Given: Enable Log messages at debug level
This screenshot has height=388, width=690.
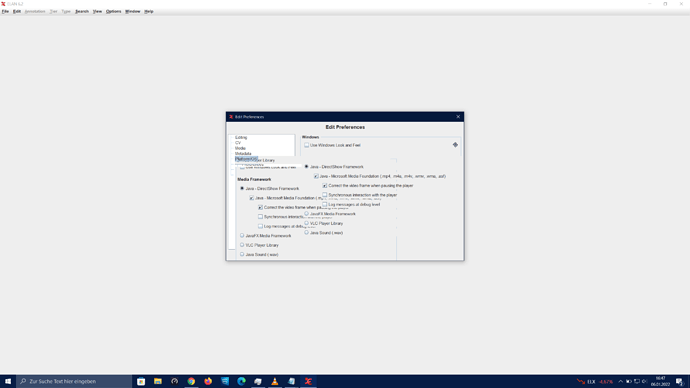Looking at the screenshot, I should pos(325,205).
